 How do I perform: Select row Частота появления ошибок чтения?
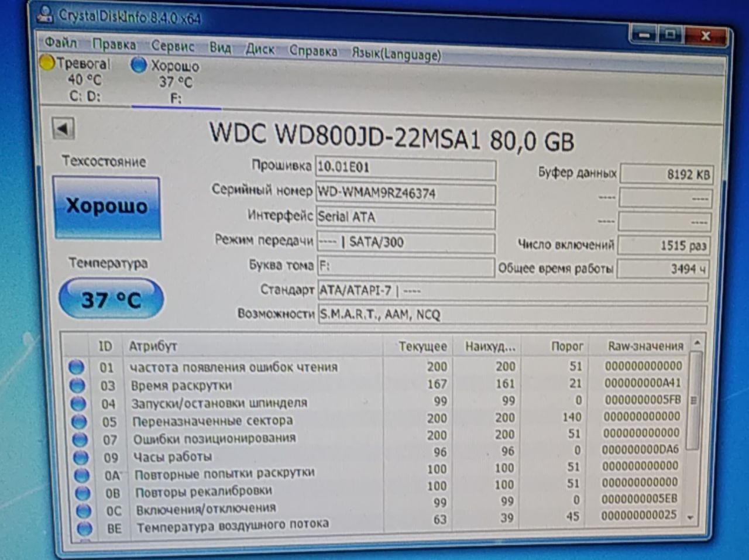click(x=376, y=366)
